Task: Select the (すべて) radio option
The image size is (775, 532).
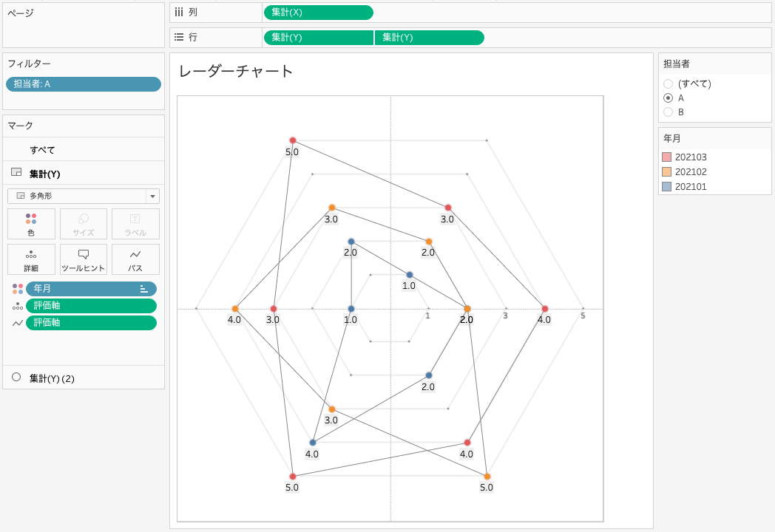Action: coord(669,84)
